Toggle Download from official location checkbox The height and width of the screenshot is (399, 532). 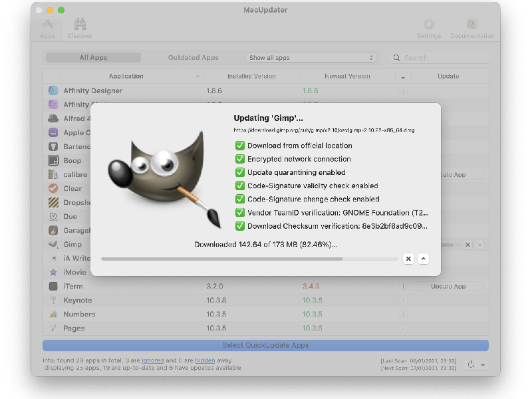[240, 146]
